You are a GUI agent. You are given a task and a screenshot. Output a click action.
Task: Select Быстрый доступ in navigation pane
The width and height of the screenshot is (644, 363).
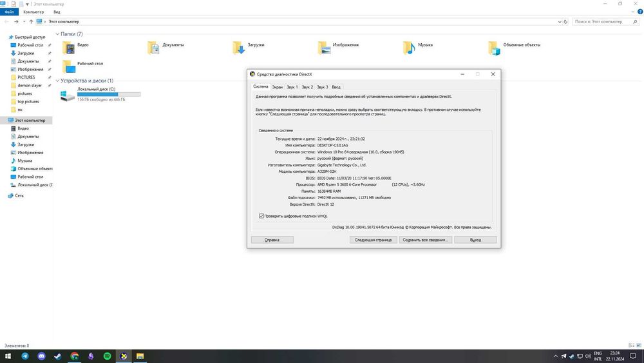point(30,37)
